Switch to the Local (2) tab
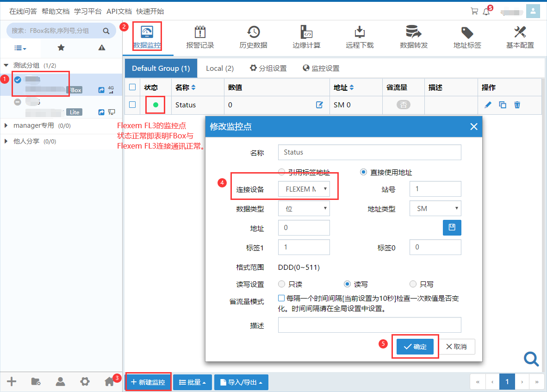 (x=219, y=68)
